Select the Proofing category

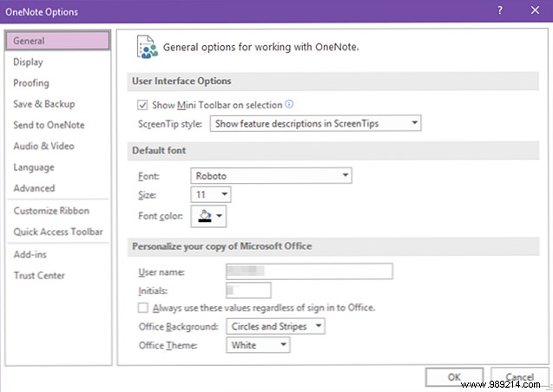coord(57,83)
